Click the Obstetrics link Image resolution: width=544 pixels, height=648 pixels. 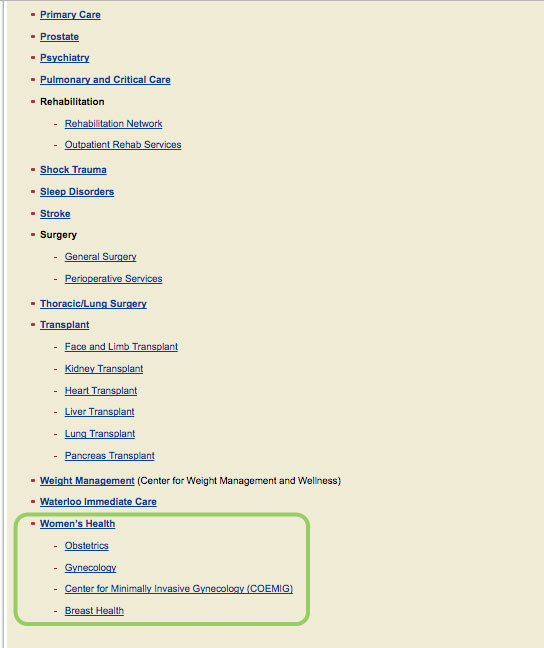tap(87, 546)
